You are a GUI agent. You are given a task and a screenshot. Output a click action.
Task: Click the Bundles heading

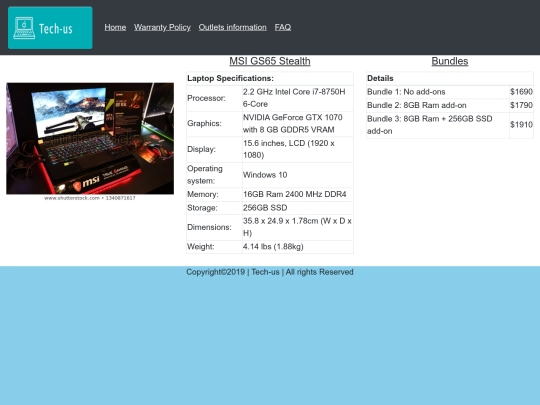(450, 61)
